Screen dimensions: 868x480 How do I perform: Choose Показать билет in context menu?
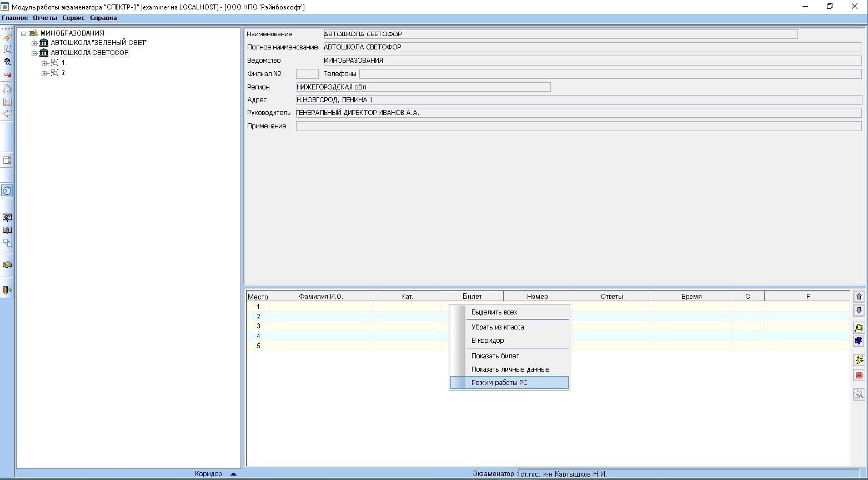click(x=510, y=356)
